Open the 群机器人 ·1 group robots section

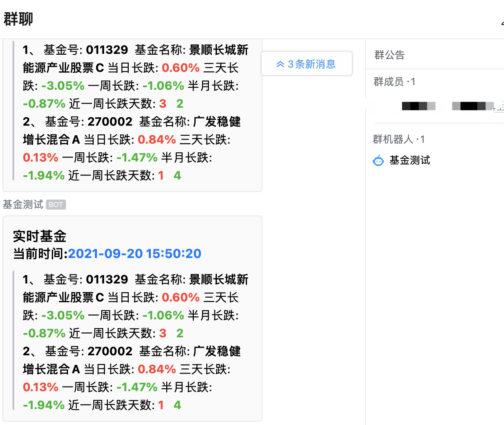pyautogui.click(x=399, y=139)
